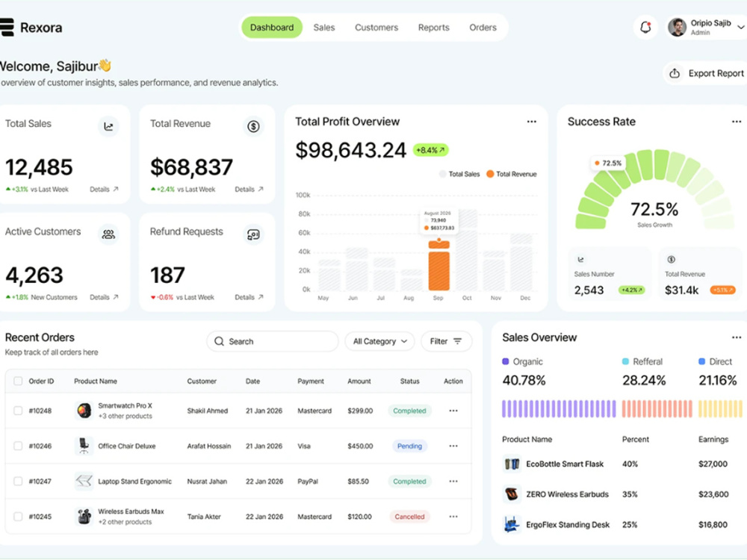Check the box for order #10248

tap(18, 411)
